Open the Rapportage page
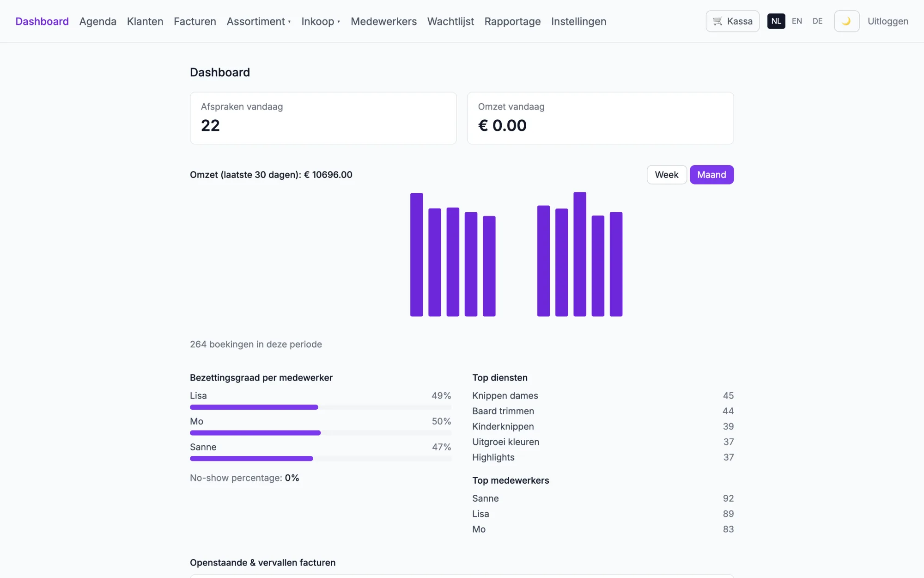Viewport: 924px width, 578px height. coord(512,21)
